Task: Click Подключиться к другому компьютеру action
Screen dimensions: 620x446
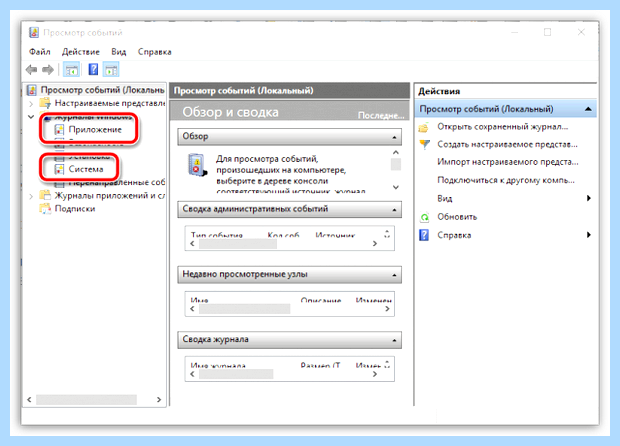Action: point(506,180)
